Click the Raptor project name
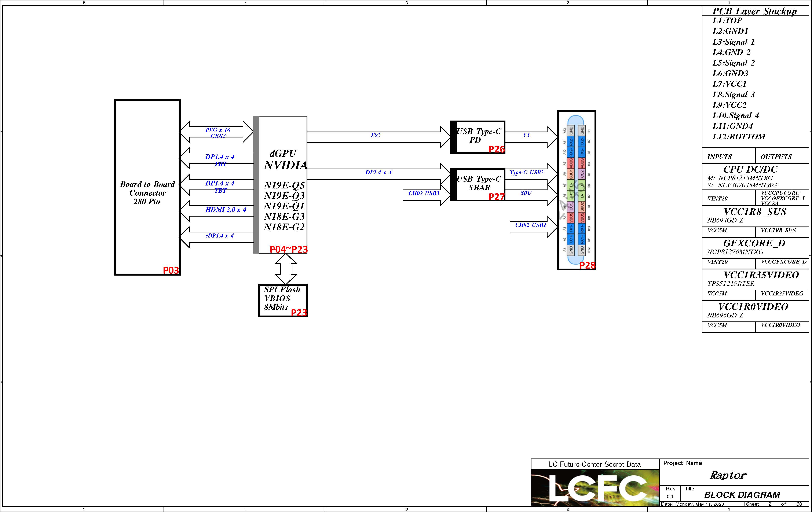Viewport: 812px width, 512px height. [x=728, y=475]
